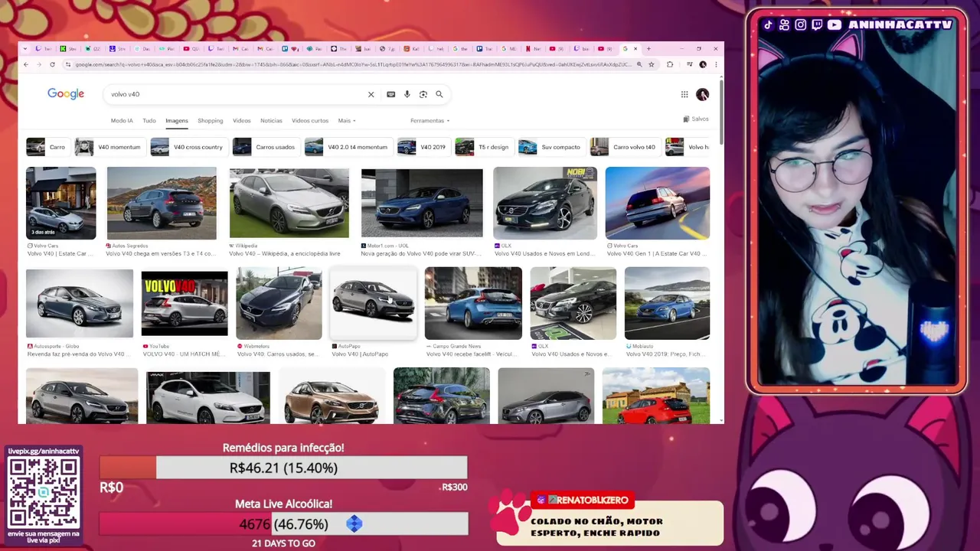Screen dimensions: 980x551
Task: Filter by the Carro chip
Action: click(47, 147)
